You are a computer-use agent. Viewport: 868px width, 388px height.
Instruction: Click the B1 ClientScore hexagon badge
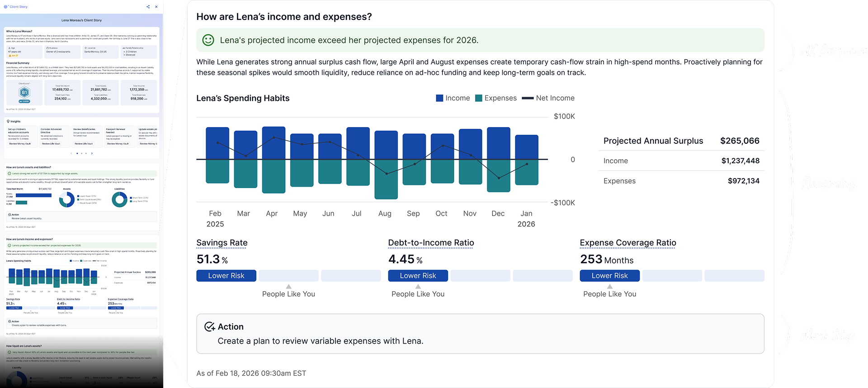click(x=24, y=92)
